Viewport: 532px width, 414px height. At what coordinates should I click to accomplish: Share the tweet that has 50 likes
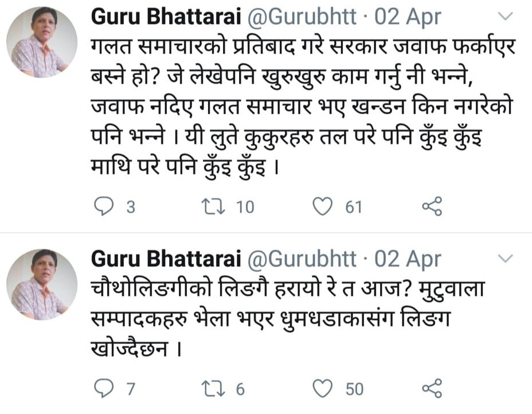pyautogui.click(x=432, y=389)
